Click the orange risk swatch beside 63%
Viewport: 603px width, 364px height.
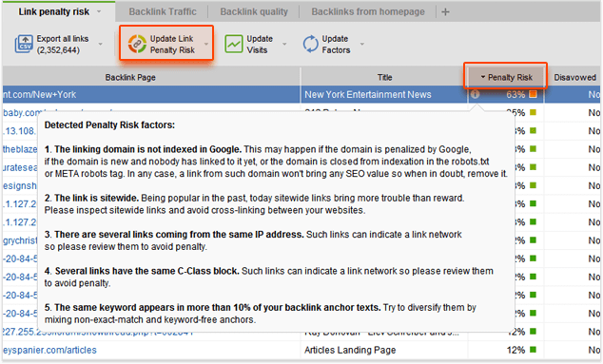click(533, 94)
